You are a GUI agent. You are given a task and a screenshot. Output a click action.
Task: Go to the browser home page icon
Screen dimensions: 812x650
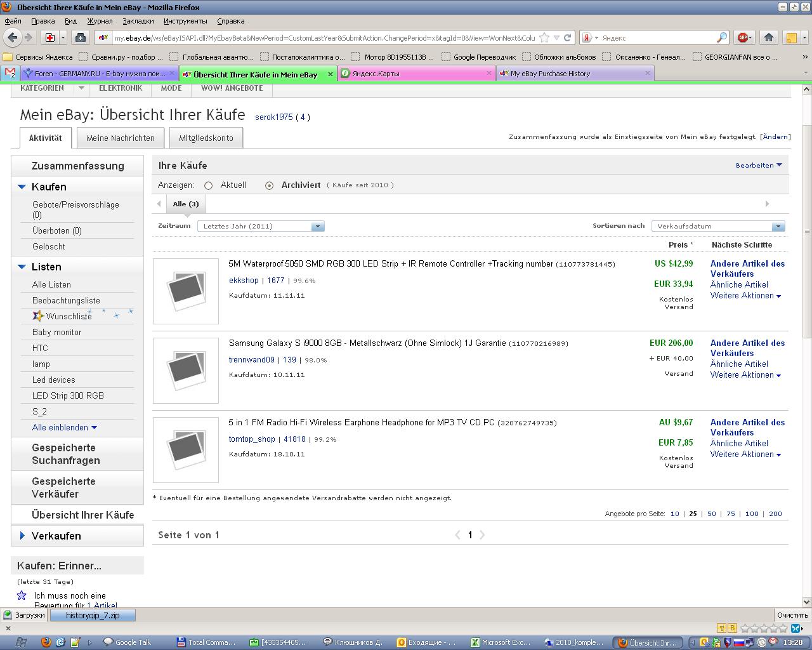769,37
